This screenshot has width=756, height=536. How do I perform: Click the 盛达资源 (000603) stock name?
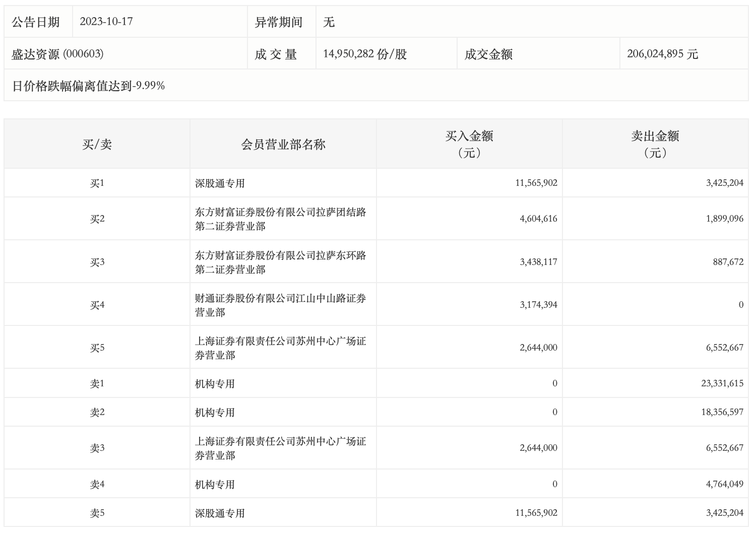57,54
